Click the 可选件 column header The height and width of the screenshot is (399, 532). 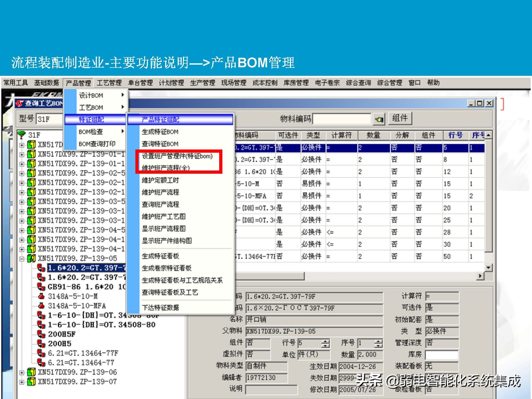288,135
